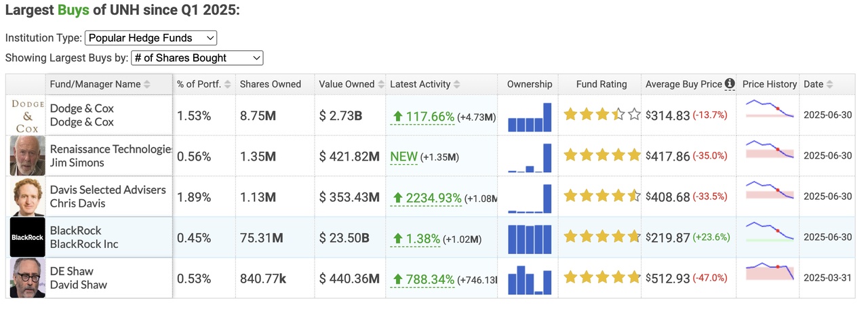Click the BlackRock ownership bar chart

pos(530,239)
